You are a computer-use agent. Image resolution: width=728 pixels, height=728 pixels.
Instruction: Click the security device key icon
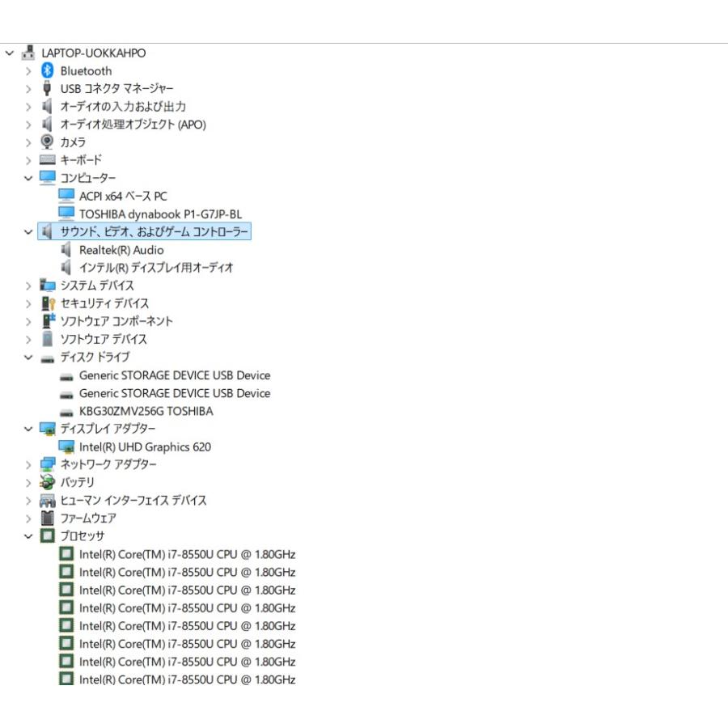(49, 303)
